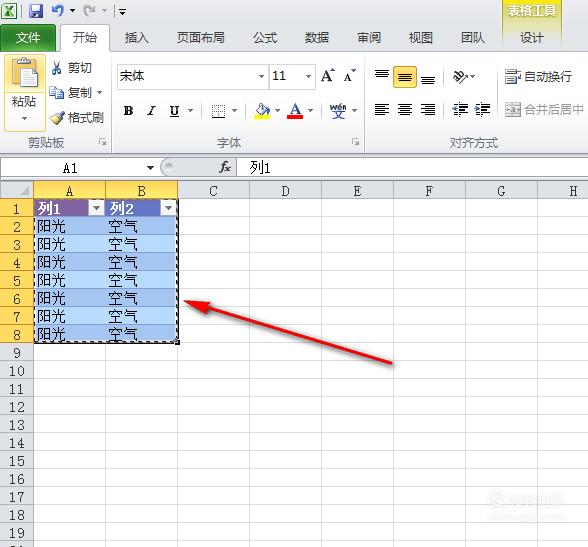Open the 设计 design tab under table tools

point(531,38)
